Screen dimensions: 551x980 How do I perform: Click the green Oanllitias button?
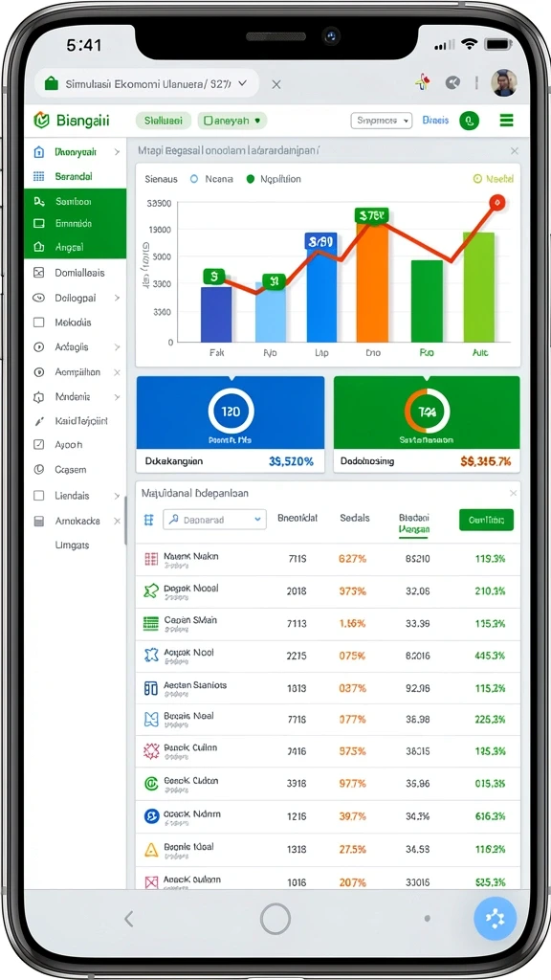(486, 520)
